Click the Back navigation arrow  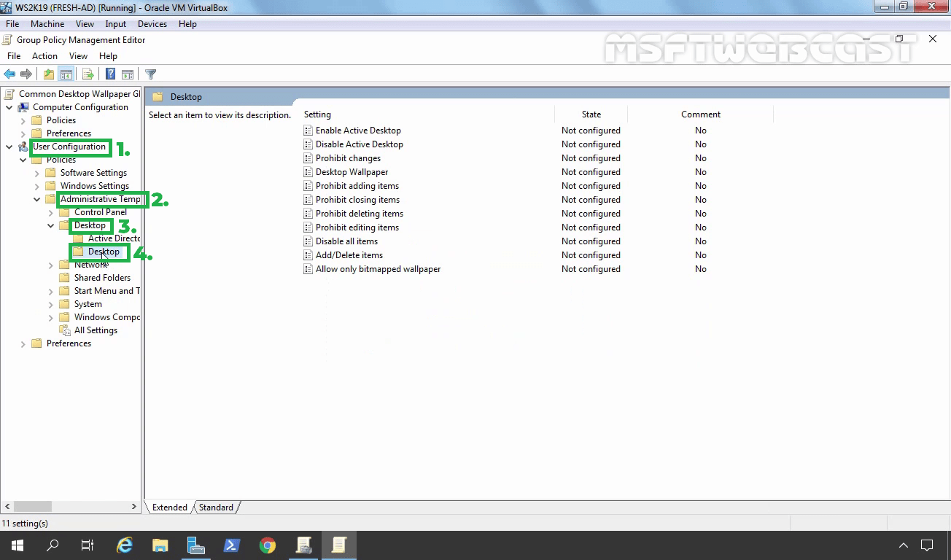coord(9,73)
